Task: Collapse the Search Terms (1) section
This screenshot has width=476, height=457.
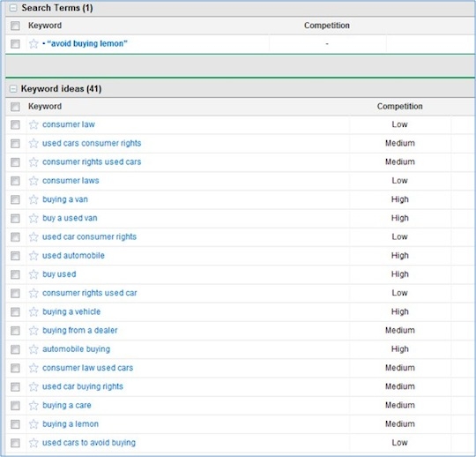Action: 13,8
